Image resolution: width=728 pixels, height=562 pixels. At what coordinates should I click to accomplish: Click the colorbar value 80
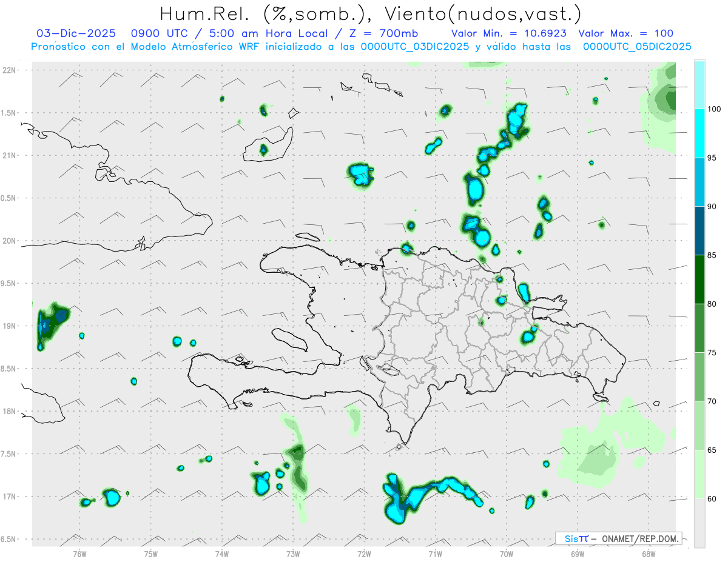pos(712,304)
